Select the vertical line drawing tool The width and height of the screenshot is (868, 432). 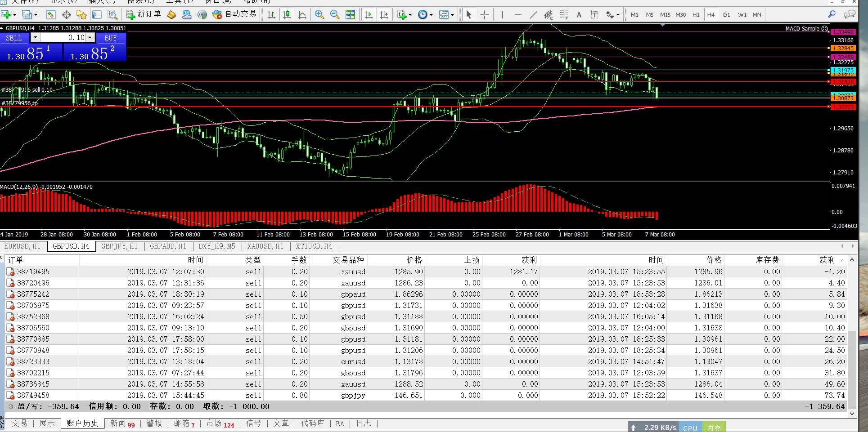pos(503,15)
